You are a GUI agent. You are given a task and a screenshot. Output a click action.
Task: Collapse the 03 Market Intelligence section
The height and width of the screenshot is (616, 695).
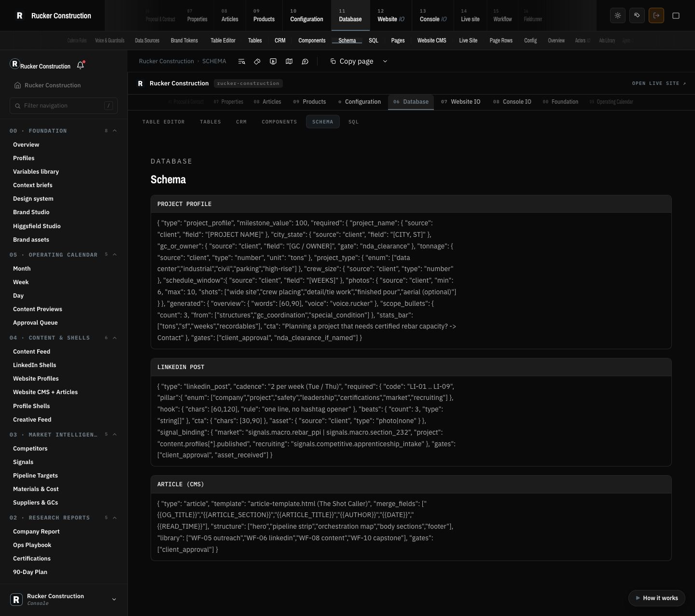click(x=115, y=435)
